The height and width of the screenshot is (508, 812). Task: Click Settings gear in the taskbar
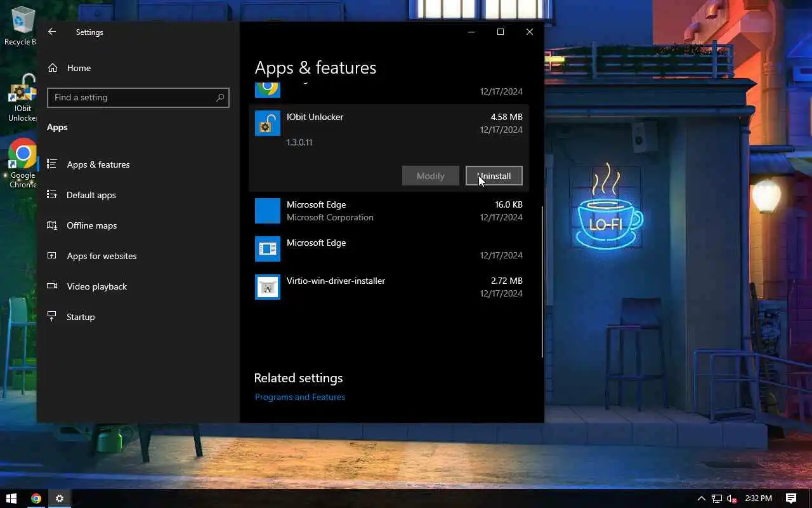tap(60, 498)
